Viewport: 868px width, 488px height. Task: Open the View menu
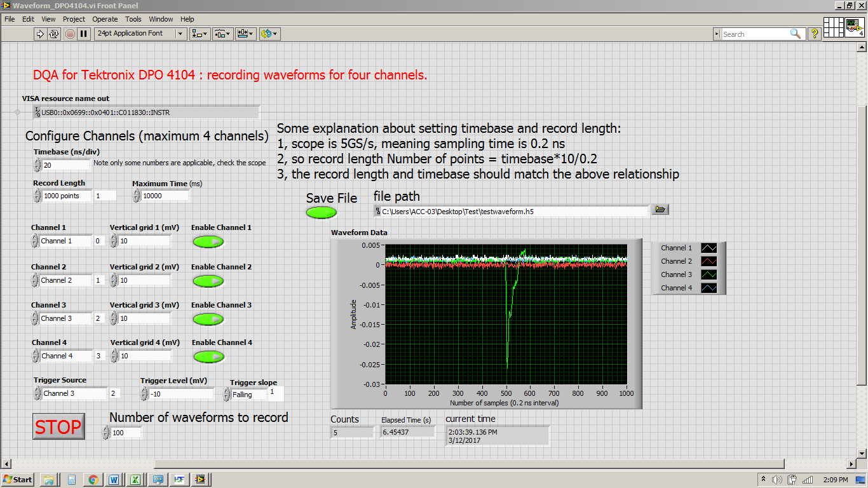click(x=49, y=19)
